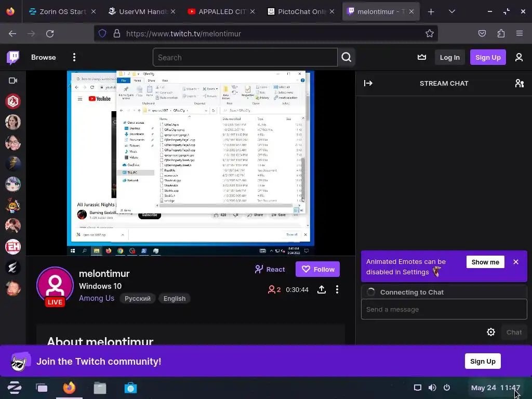Click the Sign Up button in the purple banner
This screenshot has width=532, height=399.
tap(483, 362)
